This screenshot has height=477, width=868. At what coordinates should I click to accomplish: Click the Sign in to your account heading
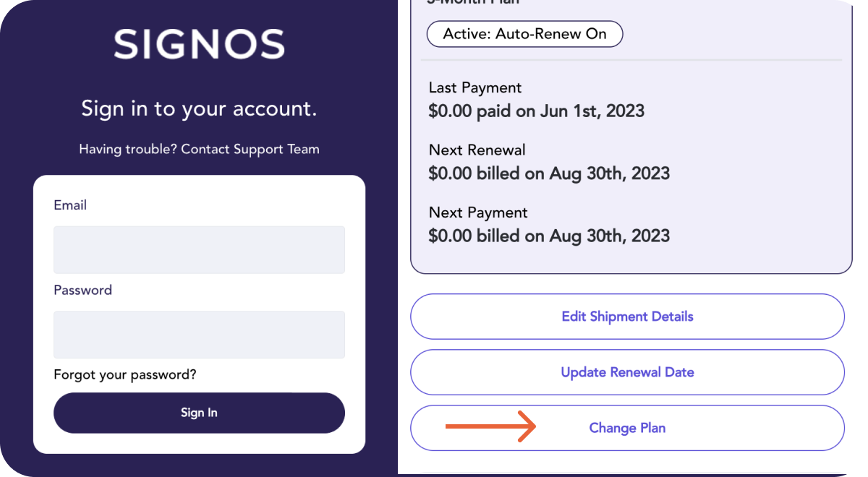click(199, 108)
